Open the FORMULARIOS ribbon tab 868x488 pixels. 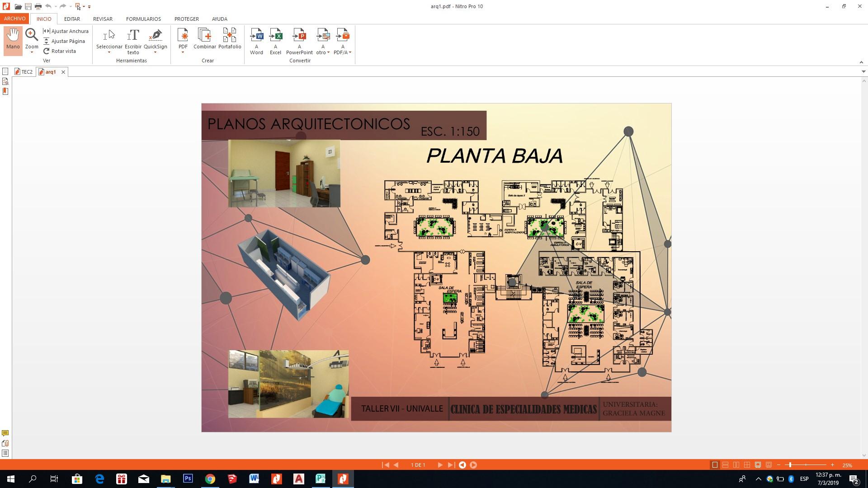143,19
